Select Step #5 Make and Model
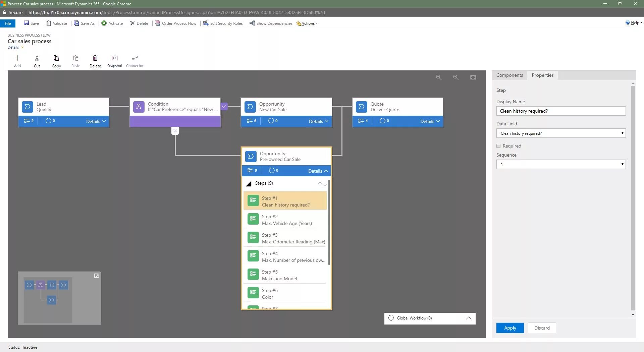This screenshot has height=352, width=644. [x=284, y=275]
